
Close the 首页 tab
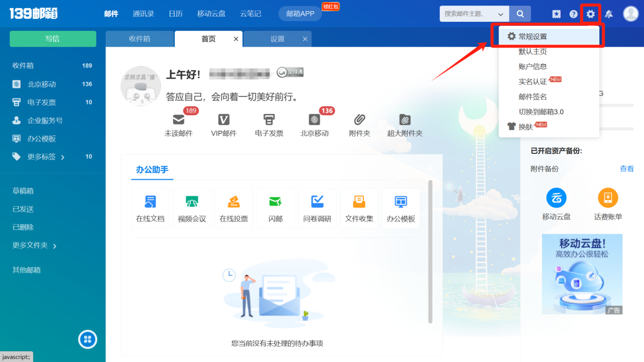pos(236,39)
